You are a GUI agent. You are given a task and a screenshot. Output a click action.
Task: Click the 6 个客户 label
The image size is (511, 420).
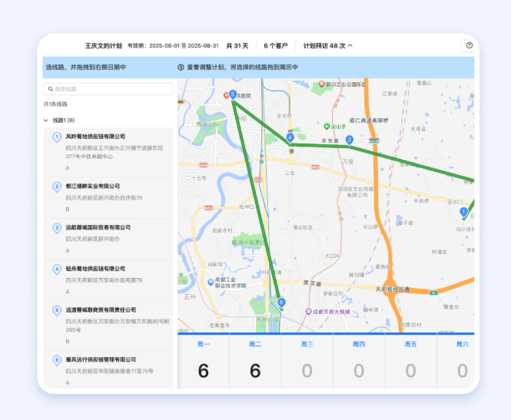276,45
